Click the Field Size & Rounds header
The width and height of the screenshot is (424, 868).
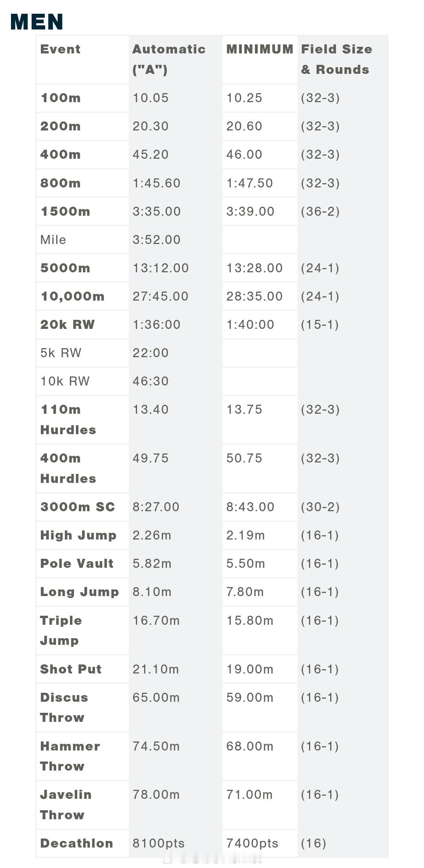(x=336, y=59)
